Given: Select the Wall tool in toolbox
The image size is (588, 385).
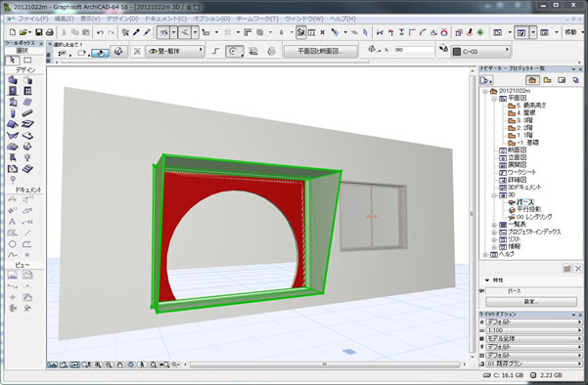Looking at the screenshot, I should click(x=13, y=80).
